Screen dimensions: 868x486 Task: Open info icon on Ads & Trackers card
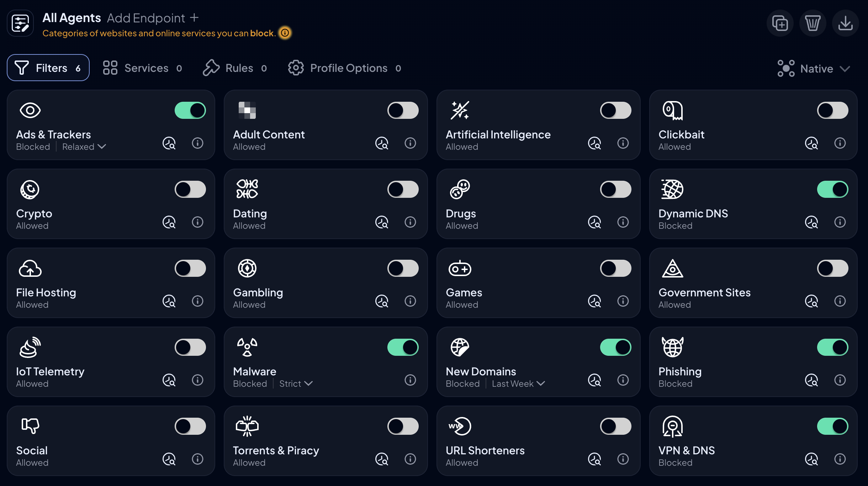[x=197, y=143]
